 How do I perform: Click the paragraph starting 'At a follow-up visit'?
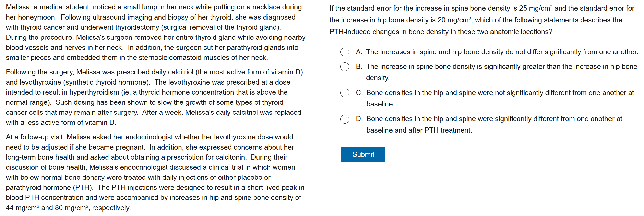pos(155,172)
